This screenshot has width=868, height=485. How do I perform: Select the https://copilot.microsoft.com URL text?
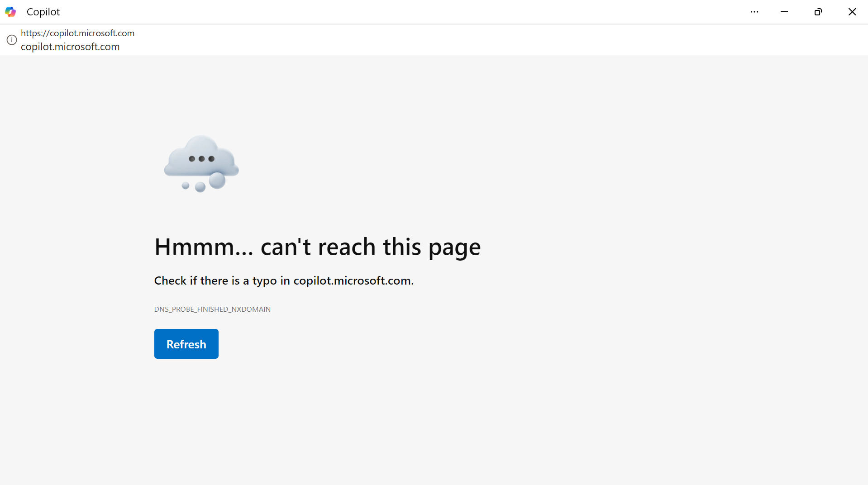77,33
